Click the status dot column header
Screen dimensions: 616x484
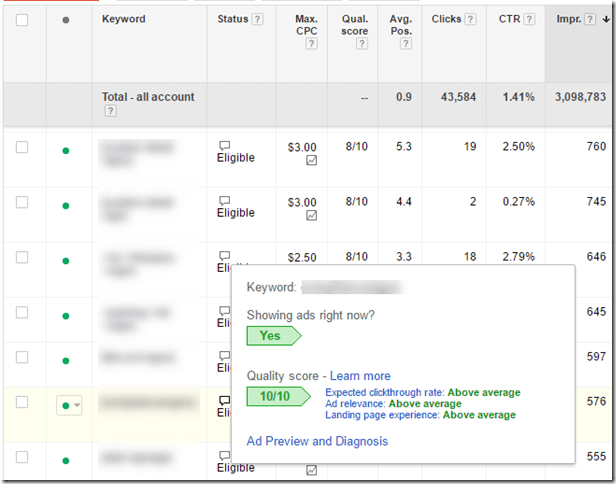coord(66,20)
